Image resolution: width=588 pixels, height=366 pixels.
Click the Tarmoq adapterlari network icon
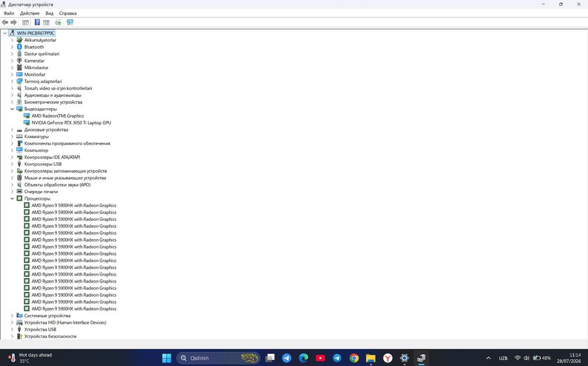coord(19,81)
